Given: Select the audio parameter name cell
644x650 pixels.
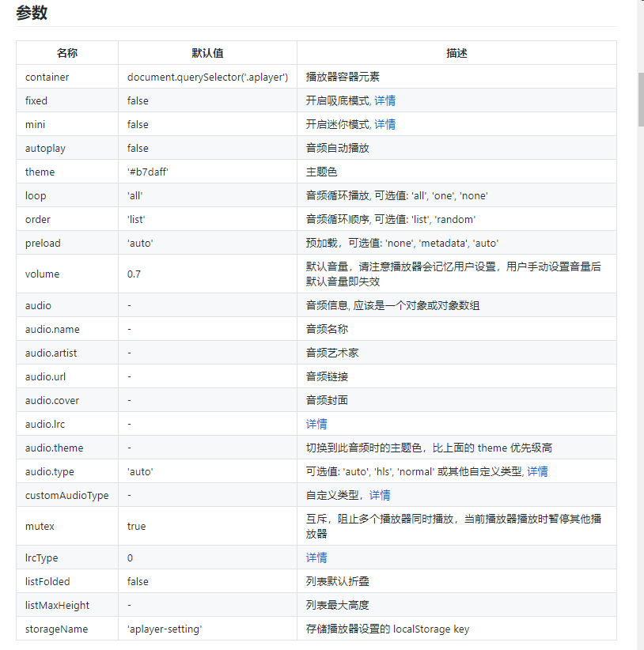Looking at the screenshot, I should click(x=67, y=305).
